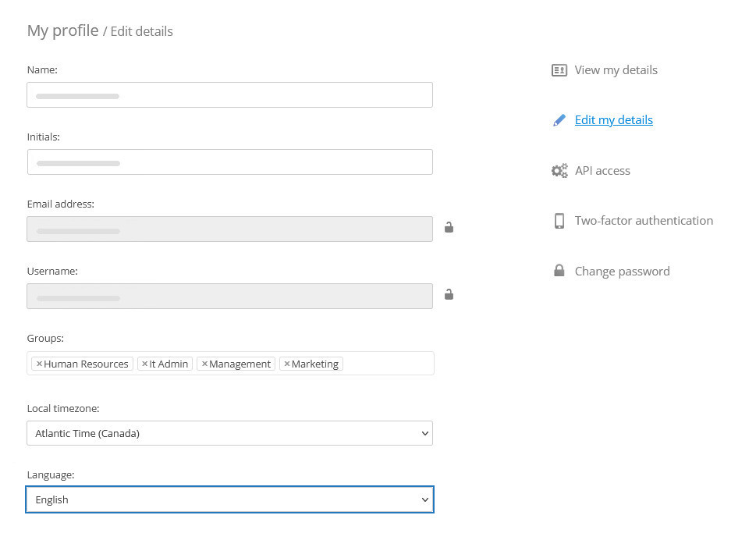Remove the Human Resources group tag
The width and height of the screenshot is (756, 540).
pos(39,363)
